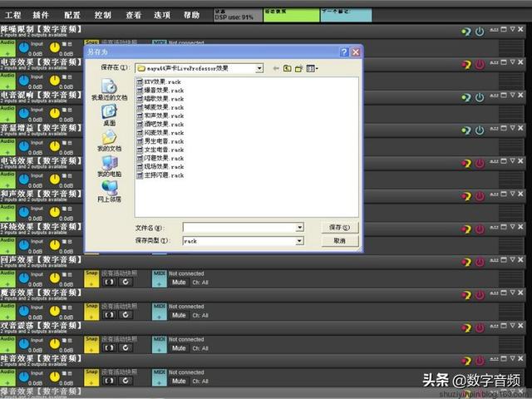Expand the 保存在 folder location dropdown
Viewport: 532px width, 399px height.
click(x=259, y=68)
